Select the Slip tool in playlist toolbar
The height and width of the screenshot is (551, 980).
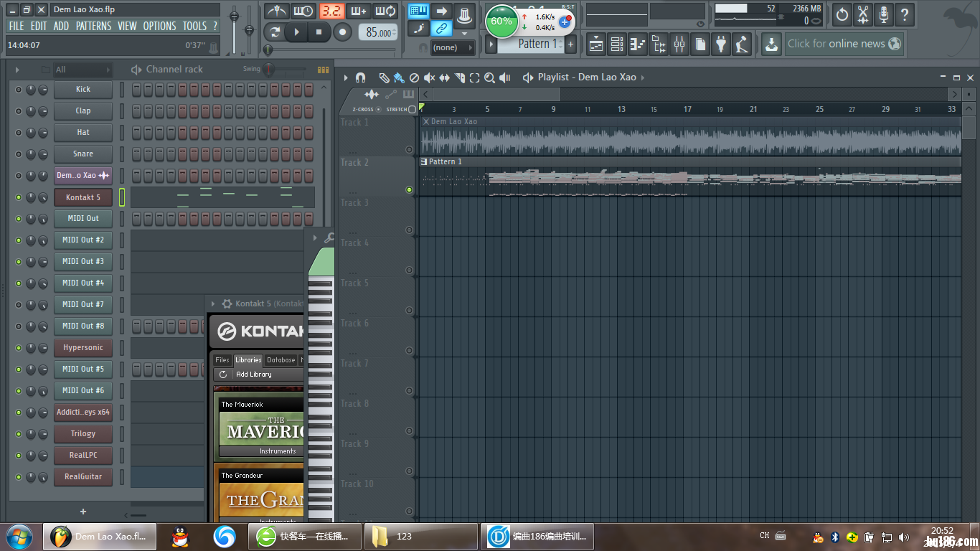(x=444, y=77)
